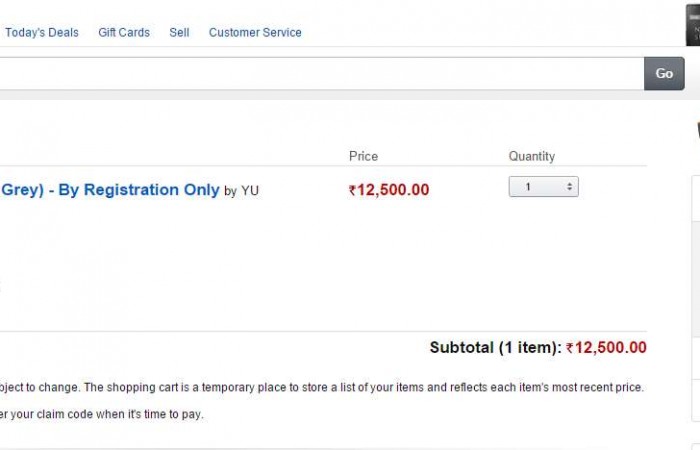
Task: Click the rupee symbol before the subtotal amount
Action: click(570, 349)
